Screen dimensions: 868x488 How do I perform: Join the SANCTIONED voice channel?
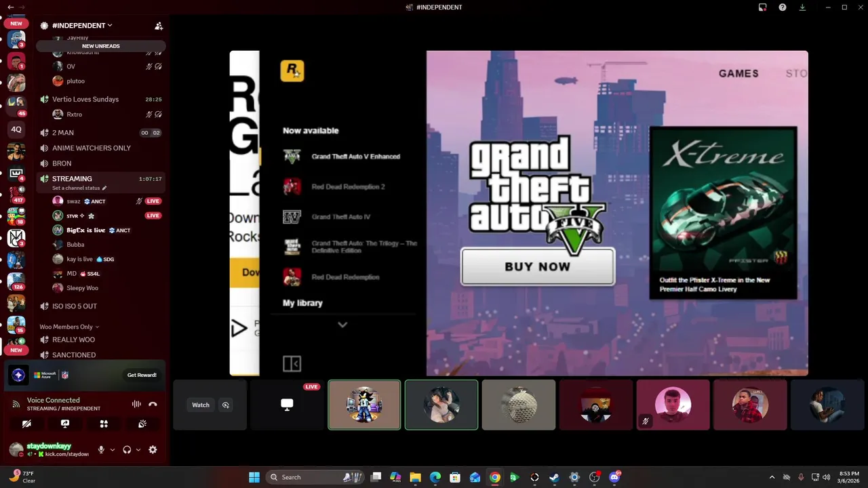tap(101, 355)
